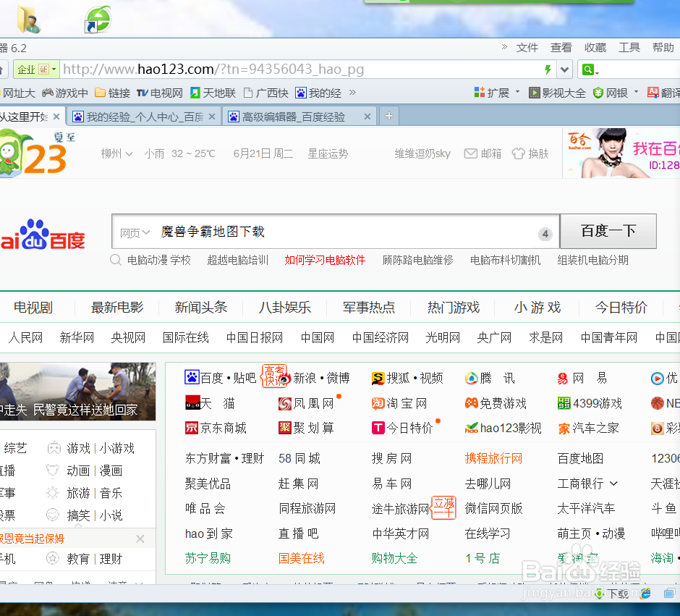The image size is (680, 616).
Task: Expand the address bar history dropdown arrow
Action: pos(564,69)
